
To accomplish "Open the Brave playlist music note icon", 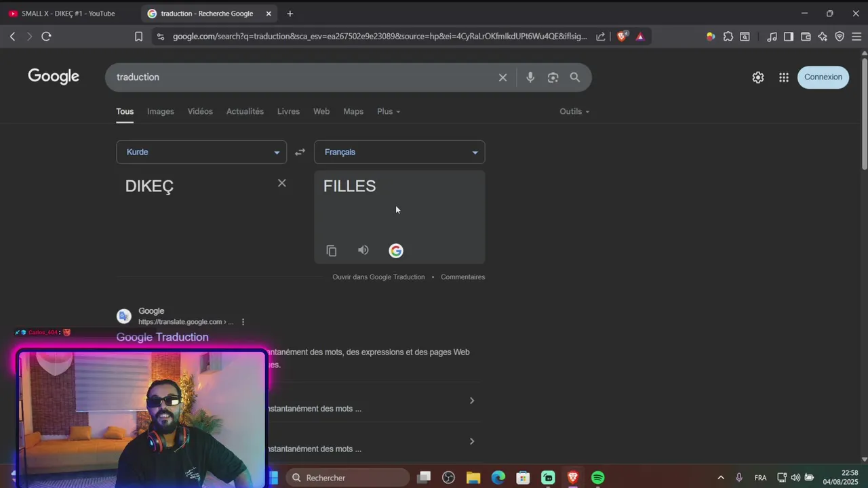I will click(772, 37).
